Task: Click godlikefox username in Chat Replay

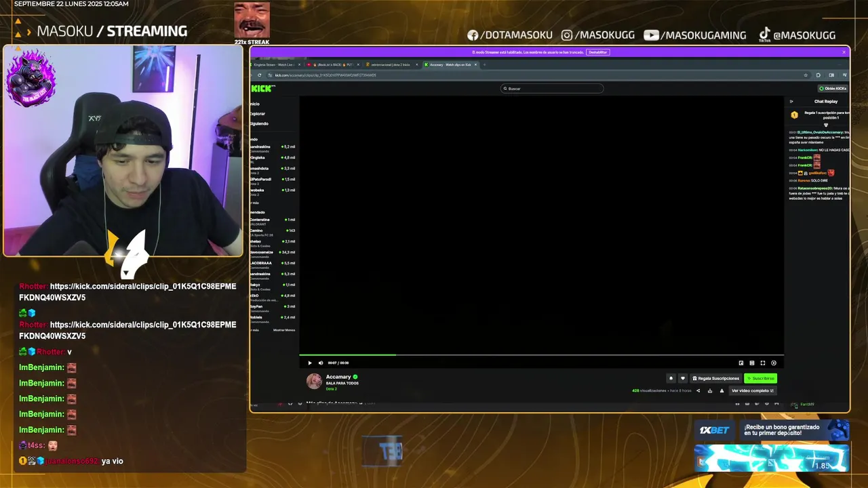Action: pos(817,173)
